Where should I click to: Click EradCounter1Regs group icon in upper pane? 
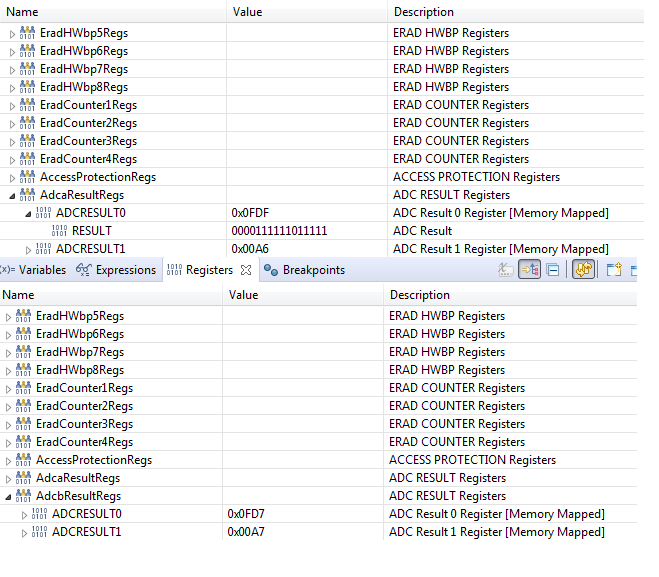[27, 105]
